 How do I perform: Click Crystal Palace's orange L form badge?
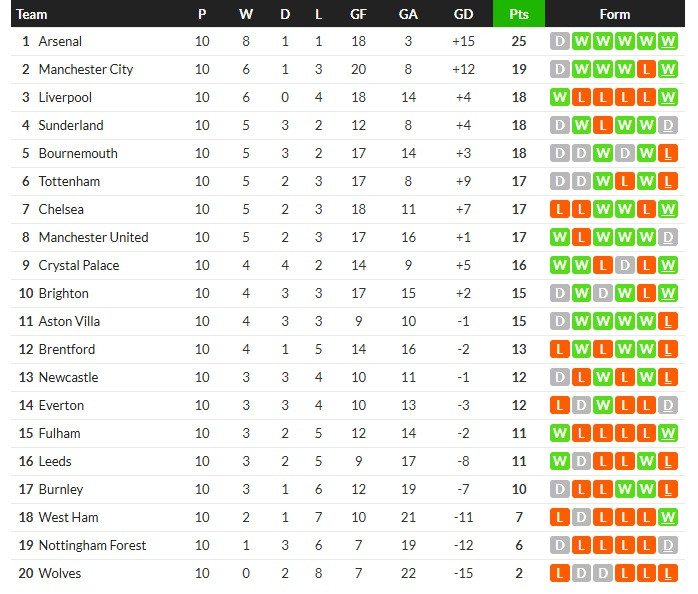pos(603,265)
